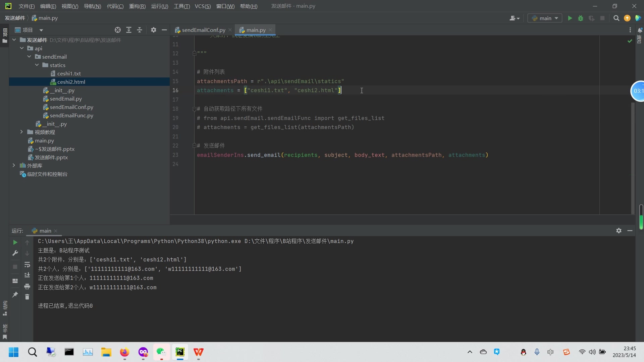Image resolution: width=644 pixels, height=362 pixels.
Task: Expand the api folder in project tree
Action: click(x=22, y=48)
